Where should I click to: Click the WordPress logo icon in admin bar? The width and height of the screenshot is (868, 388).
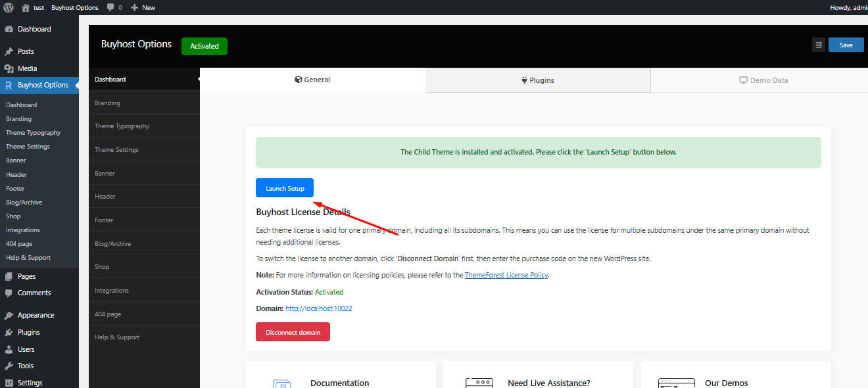9,7
